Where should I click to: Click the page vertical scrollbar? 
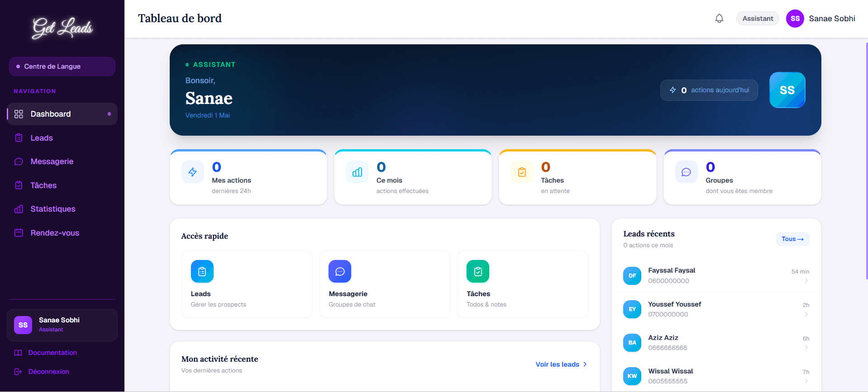[x=867, y=161]
